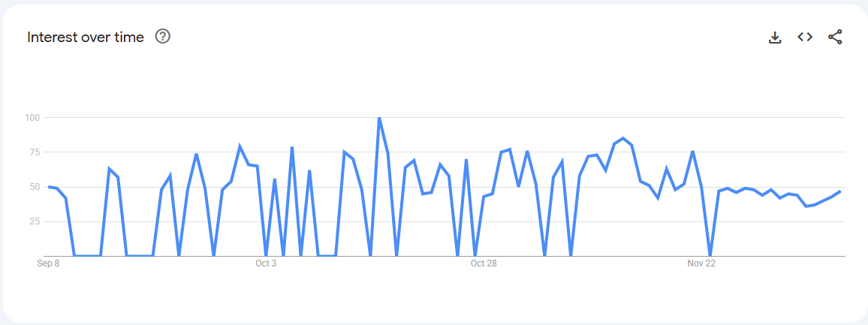Open the embed code option
Viewport: 868px width, 325px height.
(805, 37)
